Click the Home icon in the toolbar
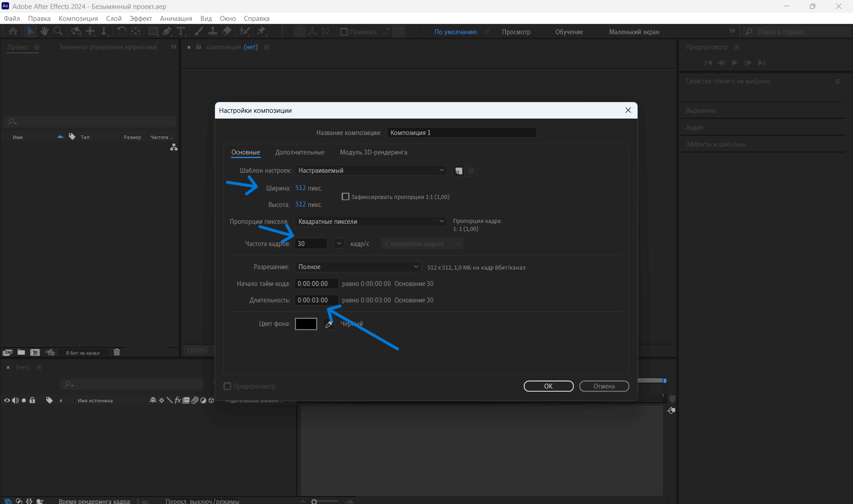The image size is (853, 504). coord(13,32)
